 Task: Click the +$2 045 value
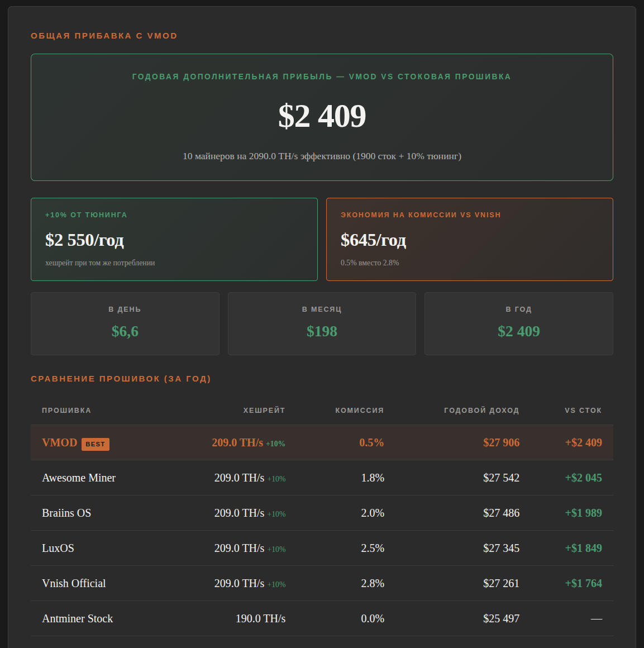pyautogui.click(x=583, y=478)
